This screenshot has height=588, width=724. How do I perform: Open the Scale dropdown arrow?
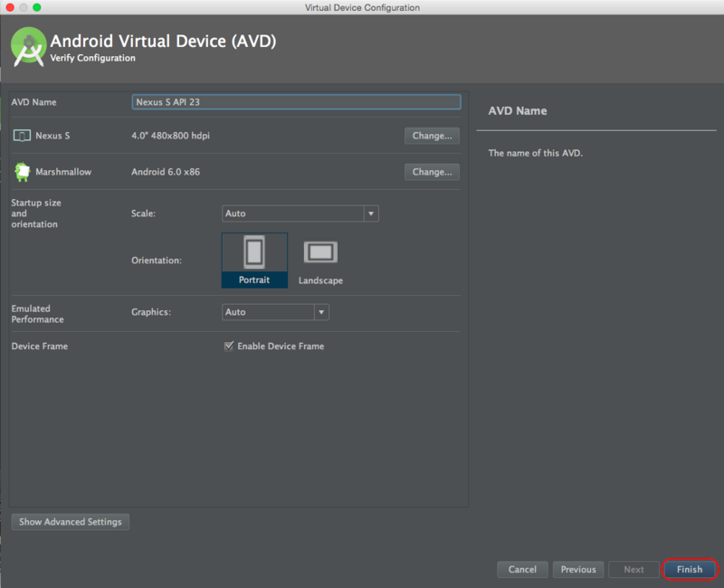click(x=371, y=213)
